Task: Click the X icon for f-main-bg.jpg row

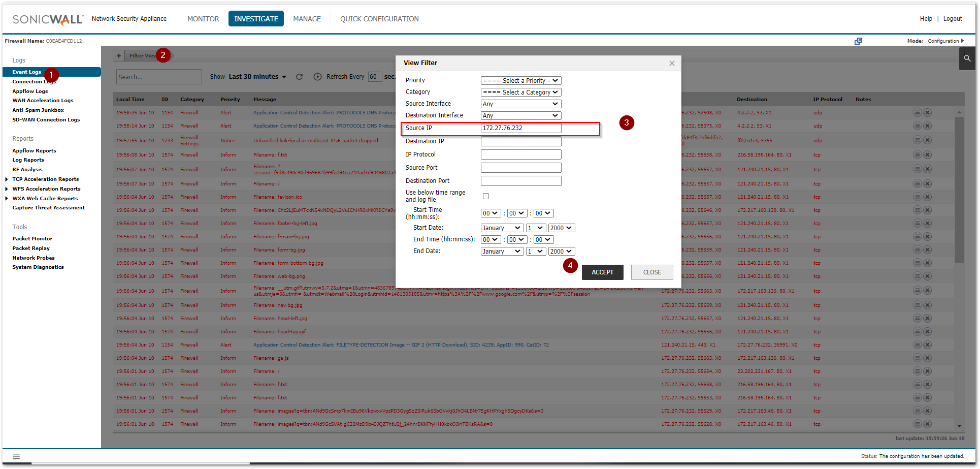Action: [927, 236]
